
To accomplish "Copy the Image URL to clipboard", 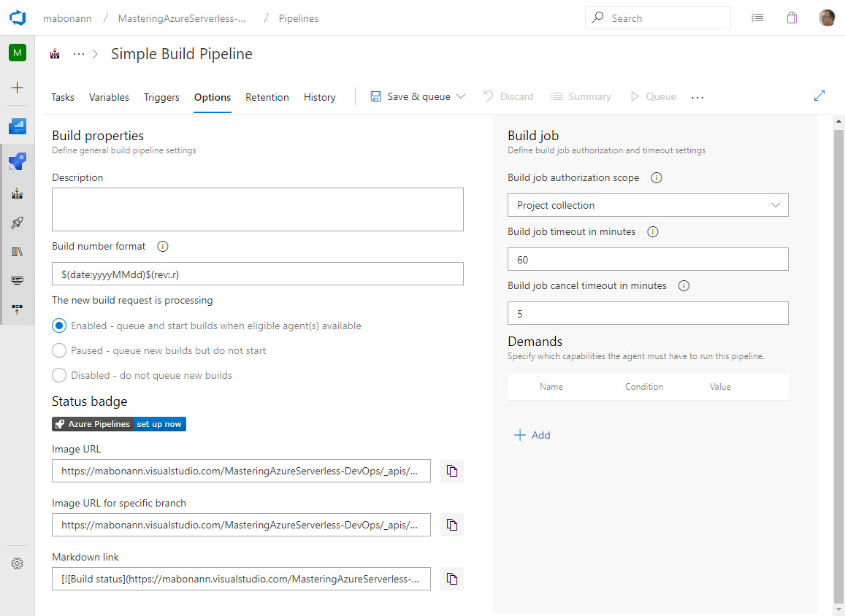I will point(451,471).
